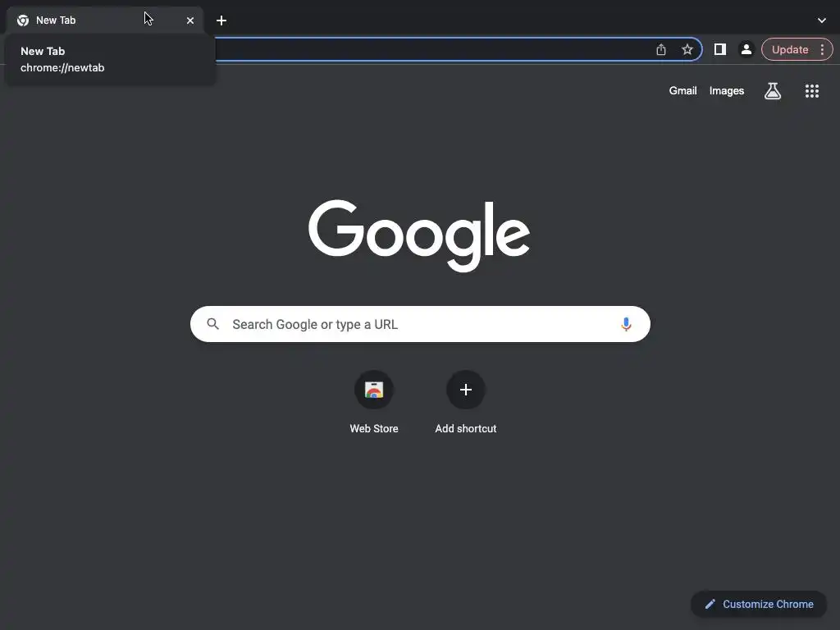Click the Add shortcut plus tile
This screenshot has height=630, width=840.
tap(466, 390)
